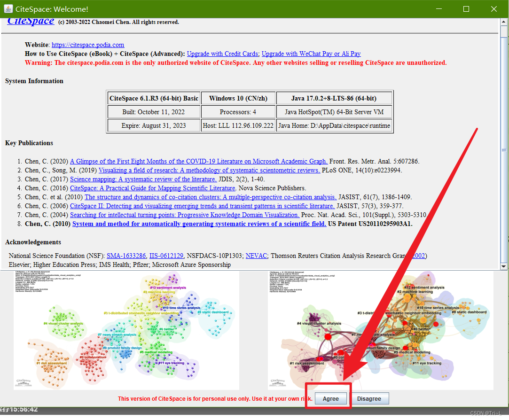The height and width of the screenshot is (420, 509).
Task: Click the Expire: August 31, 2023 cell
Action: 154,125
